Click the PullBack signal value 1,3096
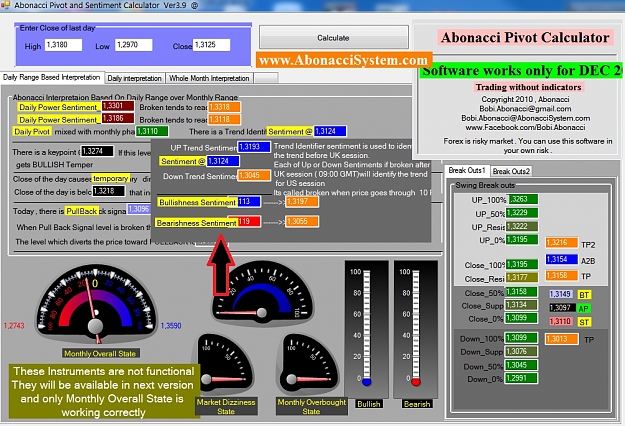Viewport: 625px width, 426px height. 138,209
